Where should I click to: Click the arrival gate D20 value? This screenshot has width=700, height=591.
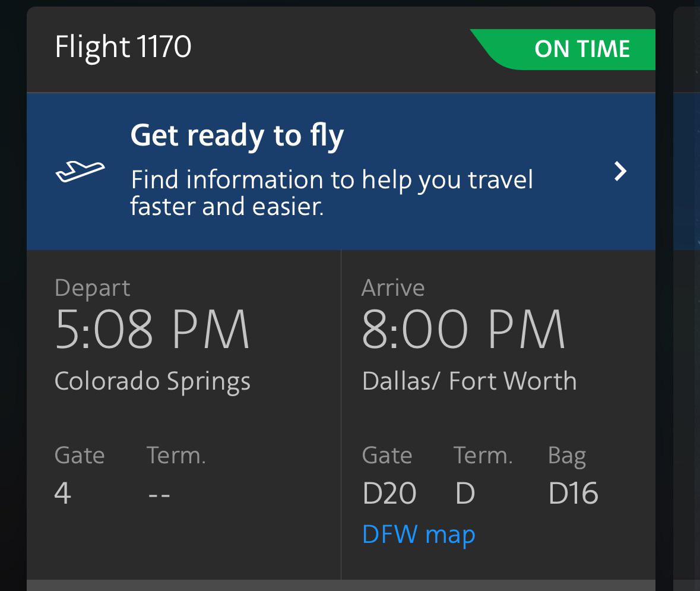[x=389, y=492]
